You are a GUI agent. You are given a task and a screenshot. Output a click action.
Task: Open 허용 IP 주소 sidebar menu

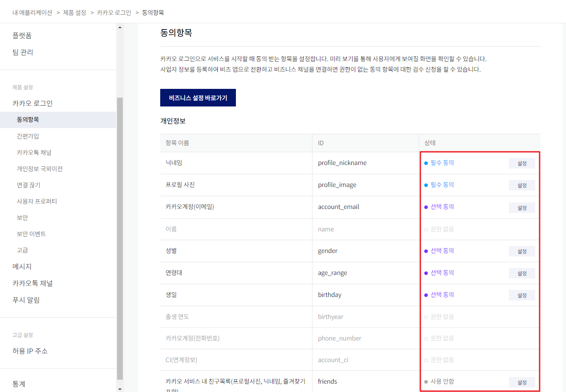pos(30,351)
